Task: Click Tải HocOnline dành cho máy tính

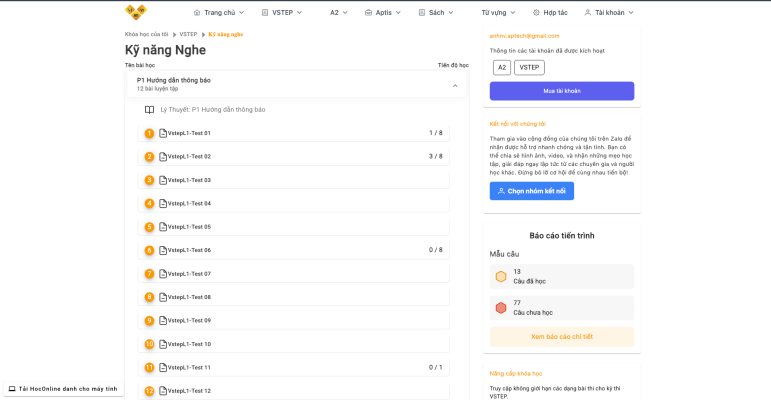Action: coord(63,389)
